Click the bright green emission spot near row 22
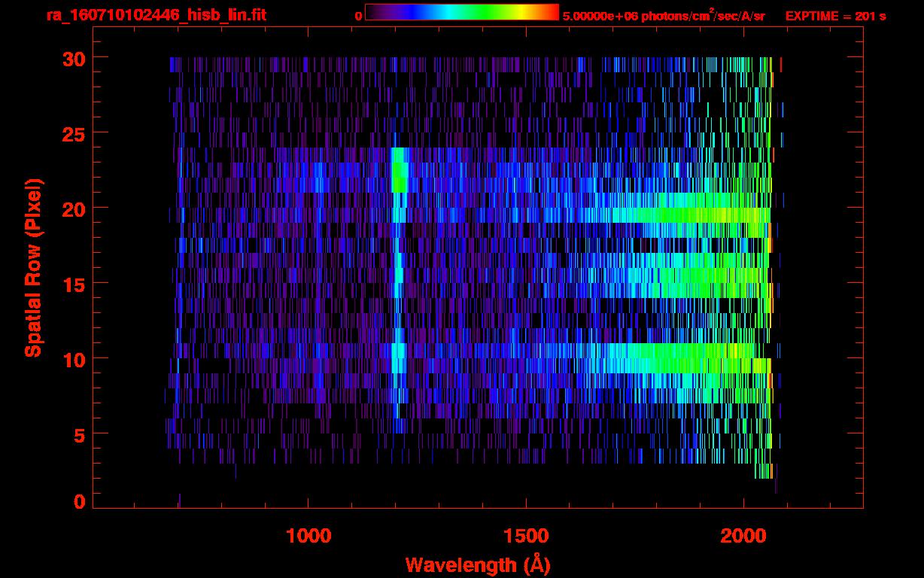Viewport: 924px width, 578px height. 399,178
